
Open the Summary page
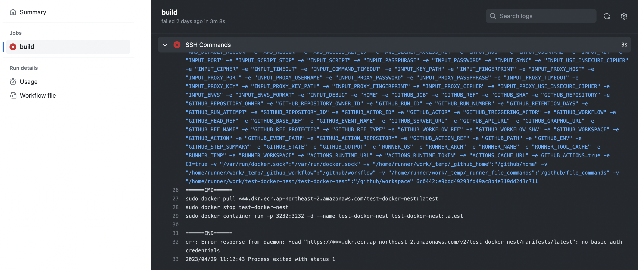[x=33, y=12]
